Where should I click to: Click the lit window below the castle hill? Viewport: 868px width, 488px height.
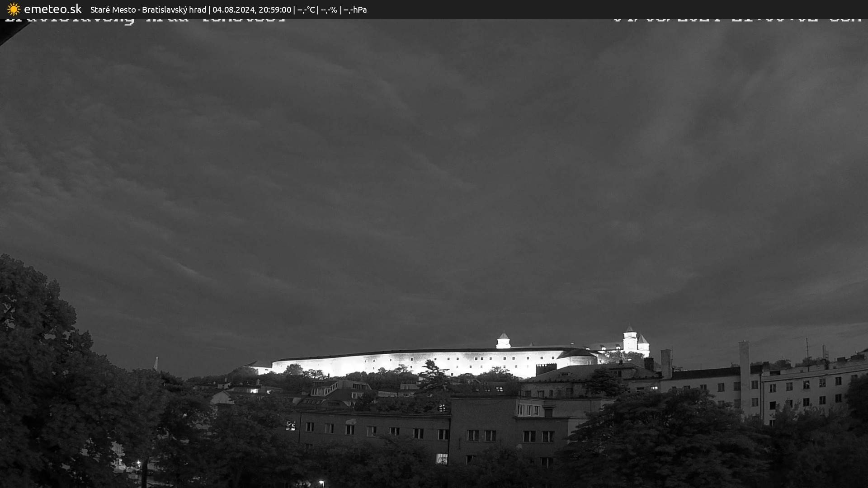pyautogui.click(x=255, y=390)
